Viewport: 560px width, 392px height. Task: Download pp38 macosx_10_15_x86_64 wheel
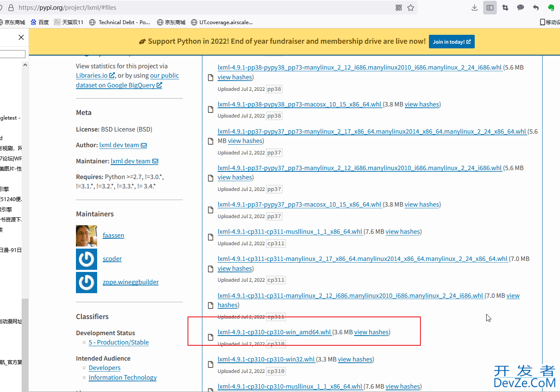tap(300, 104)
